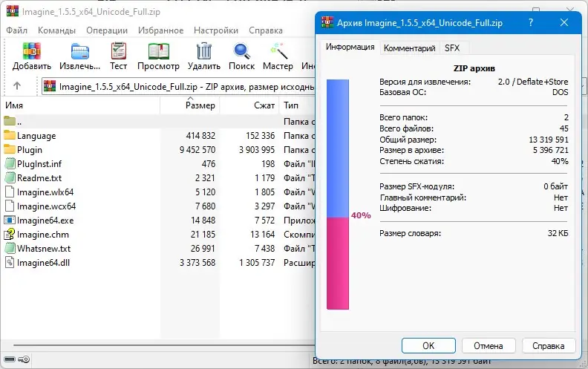
Task: Click the help question mark in dialog
Action: pos(531,22)
